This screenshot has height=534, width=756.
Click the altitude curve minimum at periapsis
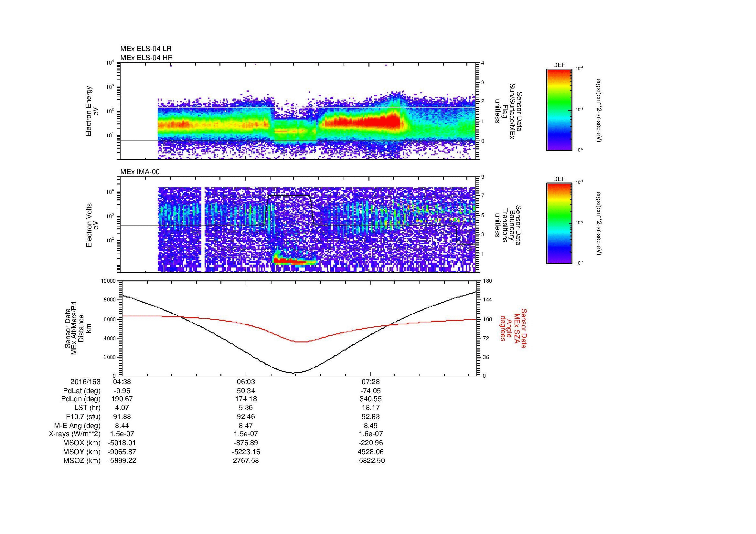pyautogui.click(x=293, y=372)
